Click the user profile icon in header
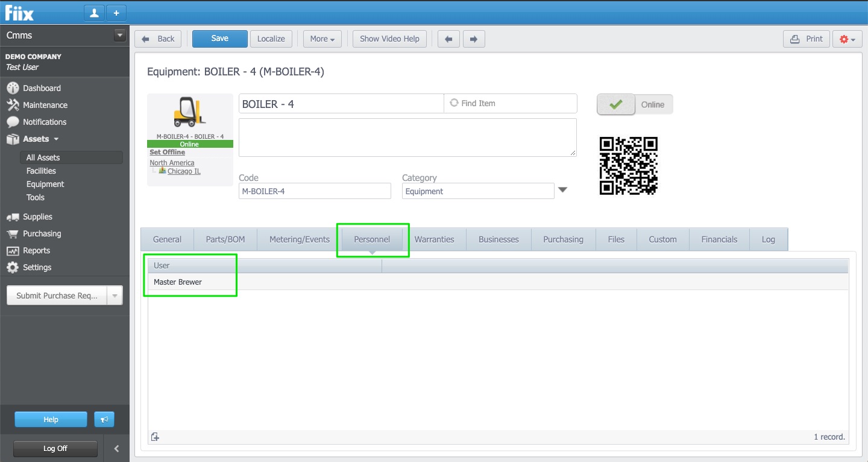The image size is (868, 462). click(94, 13)
